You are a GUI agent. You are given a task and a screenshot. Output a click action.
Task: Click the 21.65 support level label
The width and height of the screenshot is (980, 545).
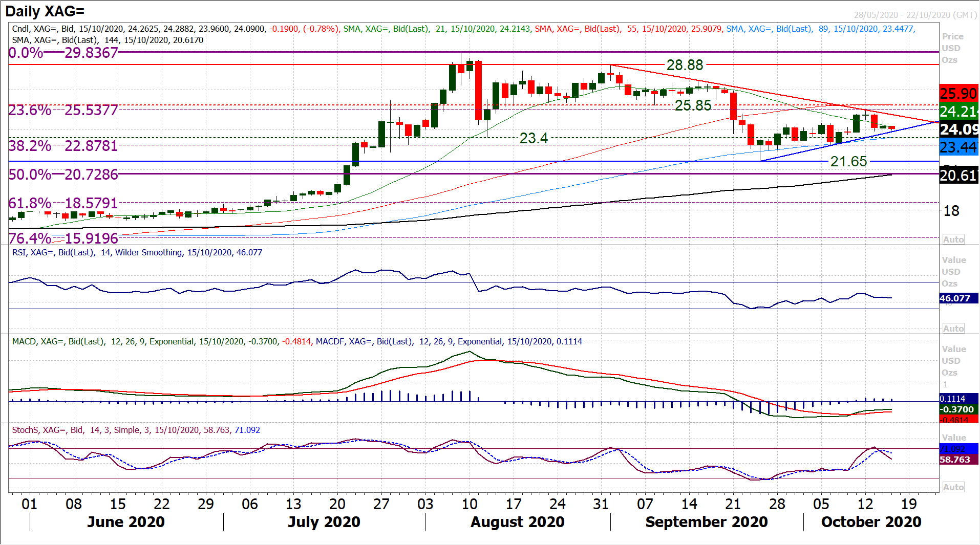click(848, 162)
